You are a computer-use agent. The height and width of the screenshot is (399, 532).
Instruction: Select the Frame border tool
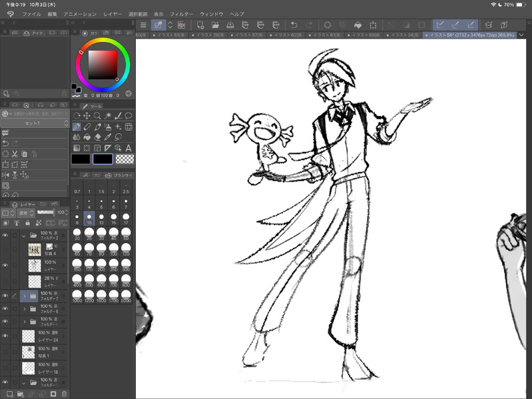(97, 148)
